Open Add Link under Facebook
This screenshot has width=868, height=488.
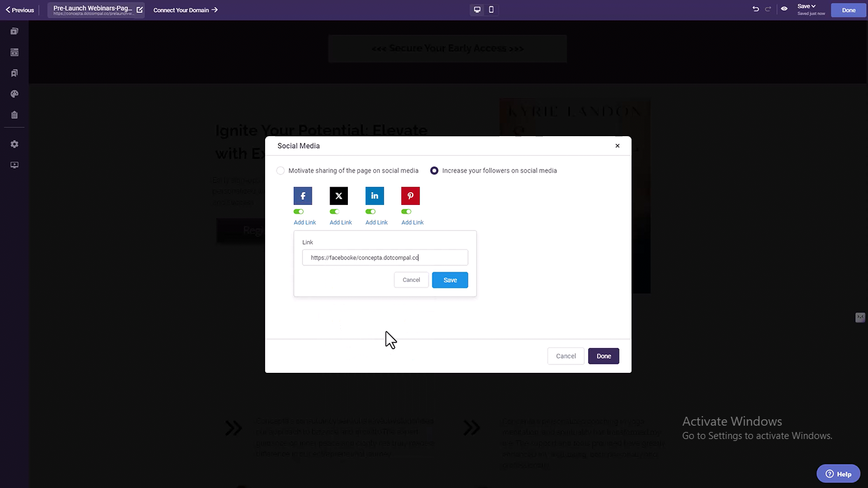coord(305,223)
